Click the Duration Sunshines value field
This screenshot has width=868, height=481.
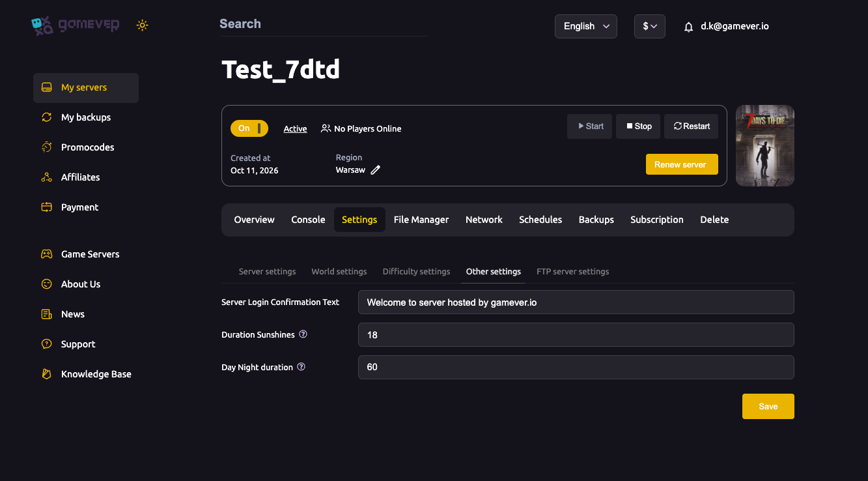coord(576,335)
